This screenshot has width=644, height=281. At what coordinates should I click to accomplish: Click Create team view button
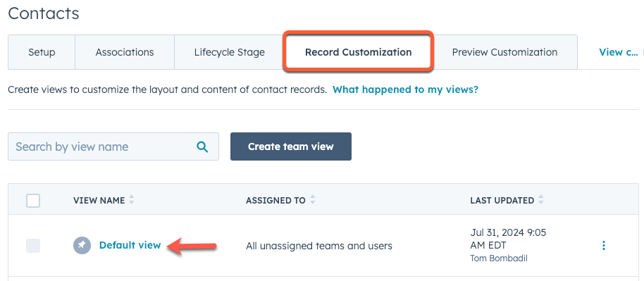click(291, 146)
